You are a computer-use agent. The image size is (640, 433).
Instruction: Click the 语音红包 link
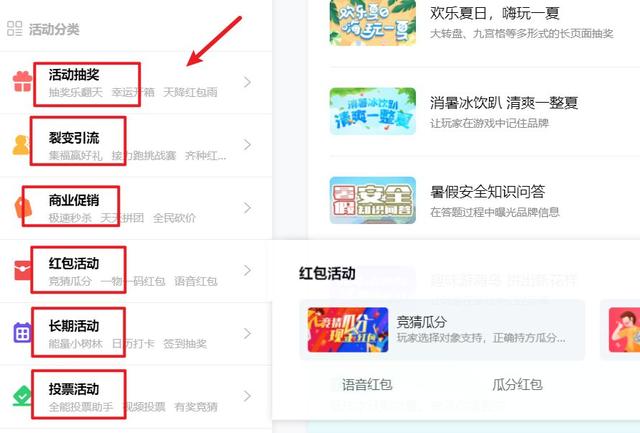[x=367, y=384]
